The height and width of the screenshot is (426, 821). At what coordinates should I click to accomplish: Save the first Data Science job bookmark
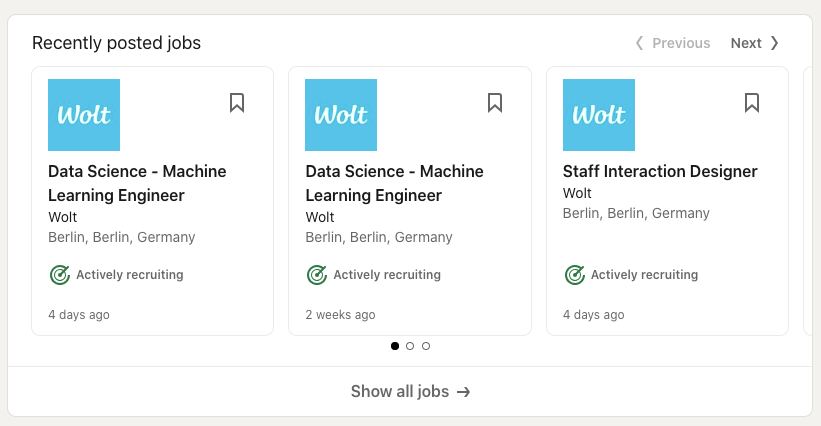(x=237, y=103)
